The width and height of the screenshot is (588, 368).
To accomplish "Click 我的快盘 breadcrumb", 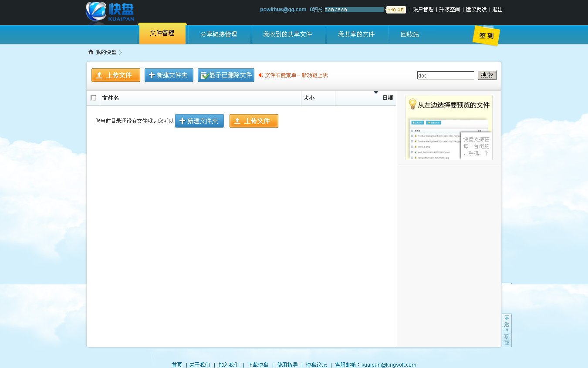I will (x=106, y=52).
